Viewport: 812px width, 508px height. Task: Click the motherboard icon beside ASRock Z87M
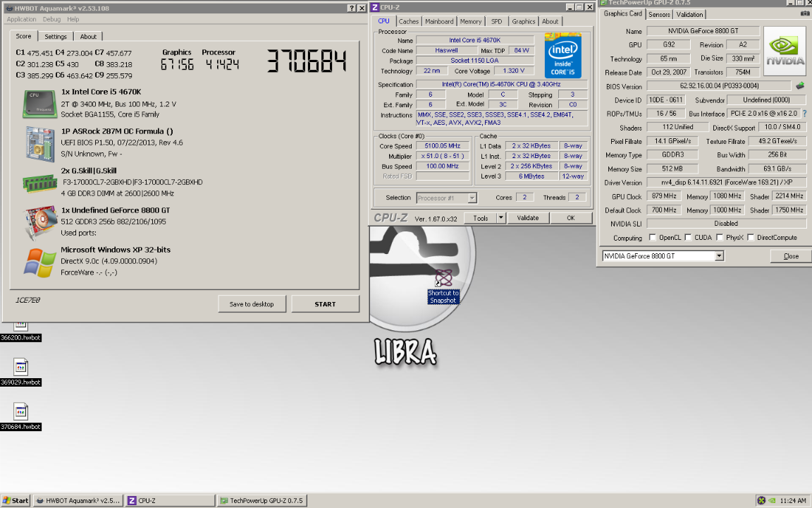[40, 144]
